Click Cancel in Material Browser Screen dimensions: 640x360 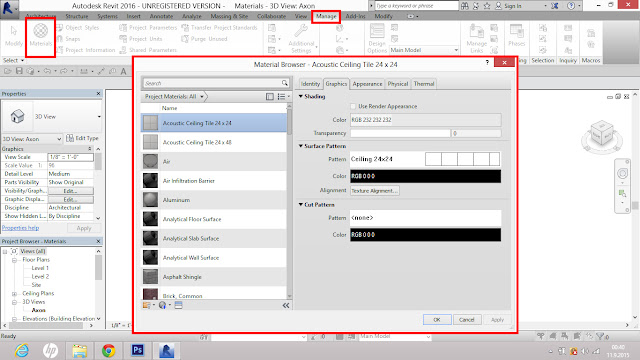pyautogui.click(x=467, y=320)
